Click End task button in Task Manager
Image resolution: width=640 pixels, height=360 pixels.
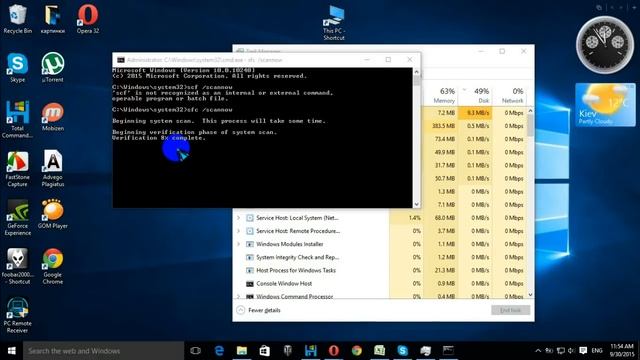(x=511, y=310)
